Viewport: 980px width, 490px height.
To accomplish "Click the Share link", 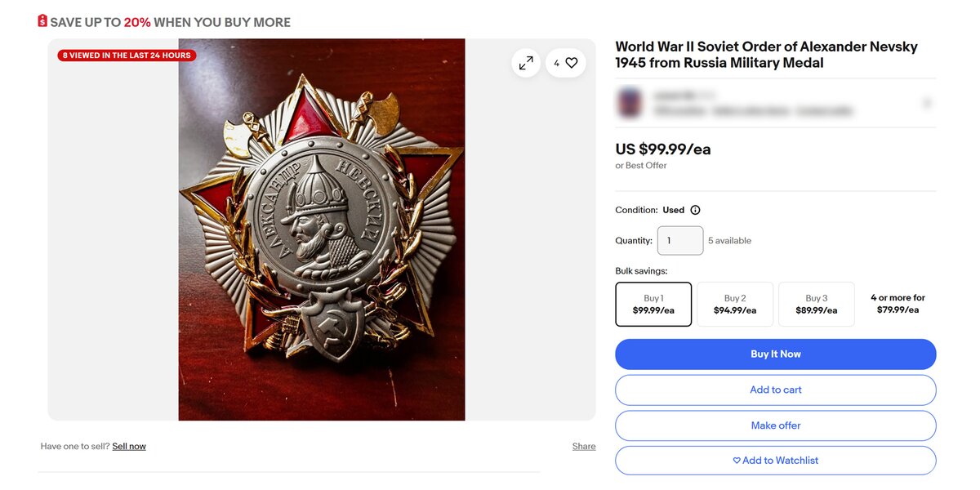I will click(x=584, y=447).
